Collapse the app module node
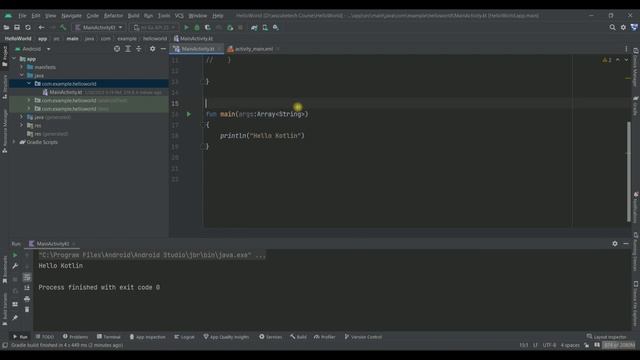640x360 pixels. point(15,59)
